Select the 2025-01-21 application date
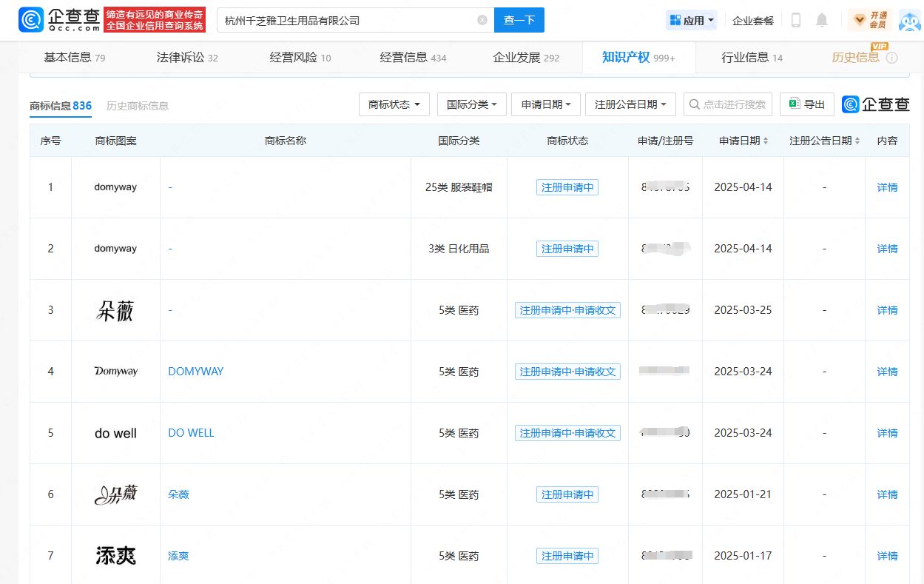The height and width of the screenshot is (584, 924). point(743,494)
